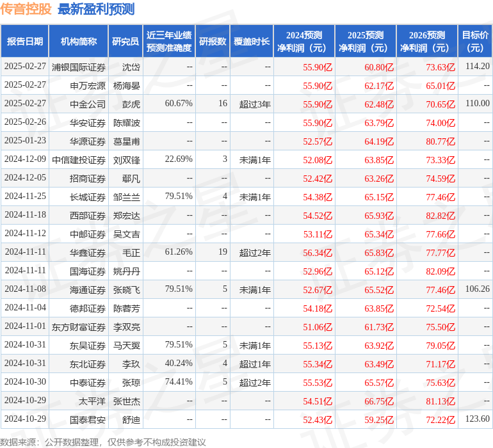Click the 数据来源 footer disclaimer text
493x448 pixels.
coord(103,442)
